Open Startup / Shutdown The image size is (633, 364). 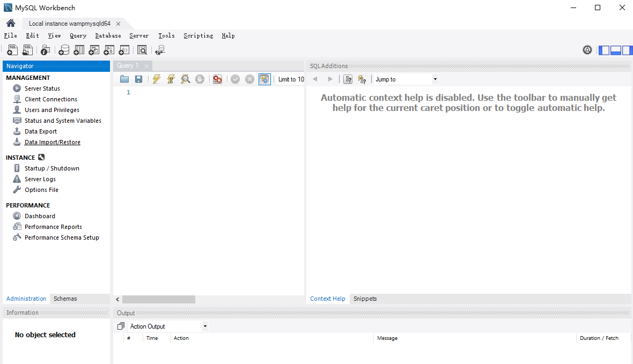[x=51, y=168]
